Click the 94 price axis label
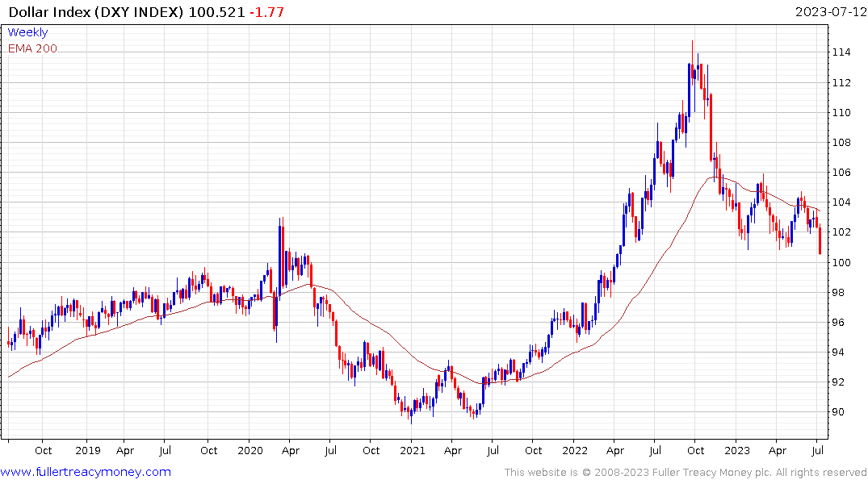Image resolution: width=868 pixels, height=484 pixels. tap(838, 353)
